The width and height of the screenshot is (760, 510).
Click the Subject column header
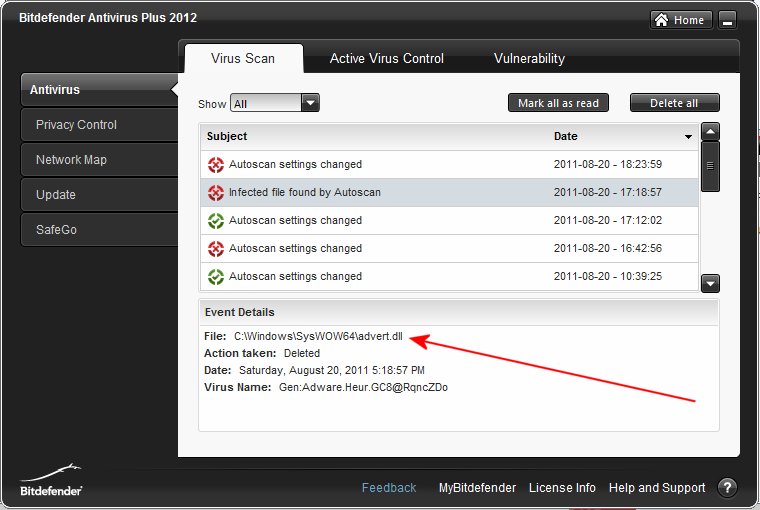click(227, 136)
